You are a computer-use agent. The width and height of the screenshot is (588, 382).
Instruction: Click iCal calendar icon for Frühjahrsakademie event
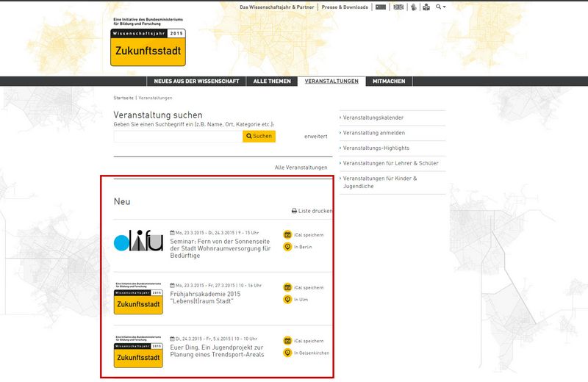pyautogui.click(x=288, y=287)
